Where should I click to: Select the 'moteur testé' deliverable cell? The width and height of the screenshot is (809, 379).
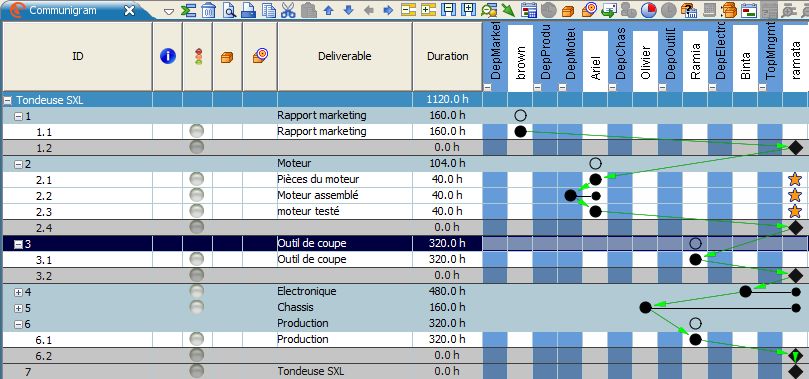tap(345, 211)
